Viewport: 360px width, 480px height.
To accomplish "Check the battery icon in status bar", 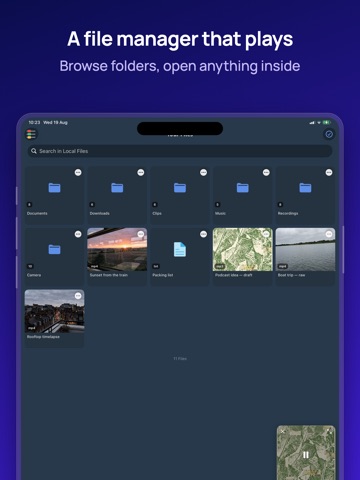I will pos(327,123).
